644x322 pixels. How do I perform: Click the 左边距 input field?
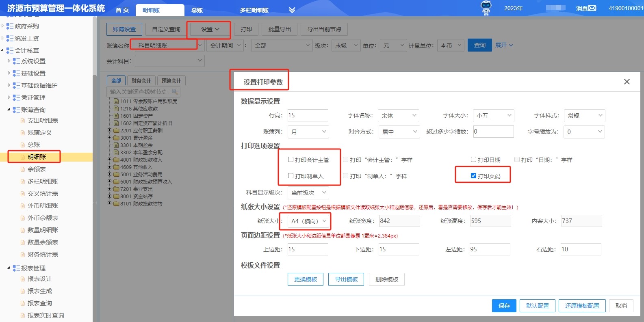[490, 249]
